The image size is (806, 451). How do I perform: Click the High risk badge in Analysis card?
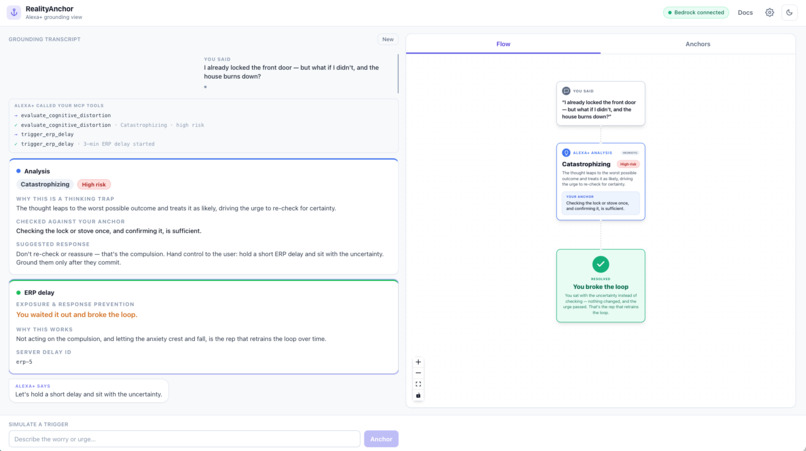point(94,184)
